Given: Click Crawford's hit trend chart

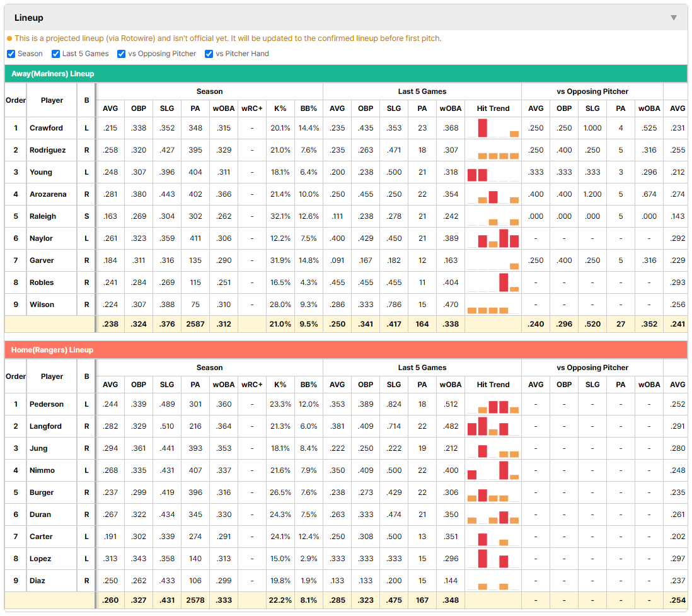Looking at the screenshot, I should tap(493, 128).
